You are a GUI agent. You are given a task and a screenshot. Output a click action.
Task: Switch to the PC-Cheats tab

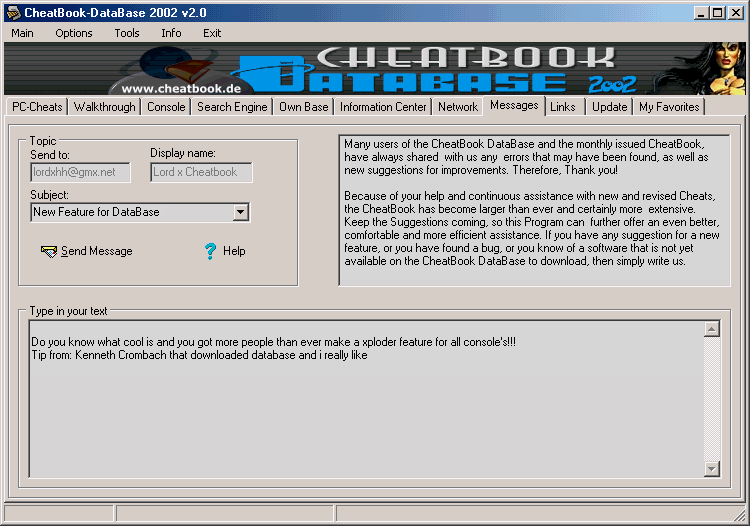click(x=37, y=107)
